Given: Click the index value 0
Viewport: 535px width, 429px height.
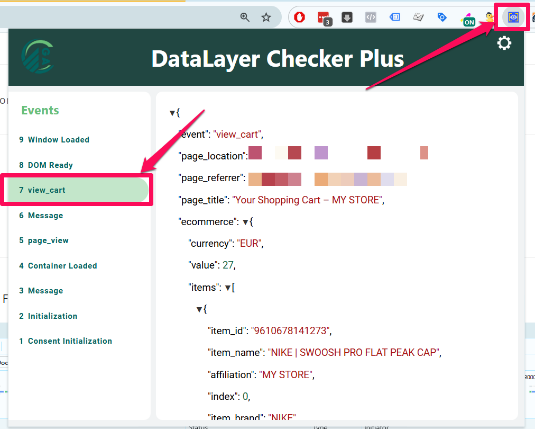Looking at the screenshot, I should (245, 396).
